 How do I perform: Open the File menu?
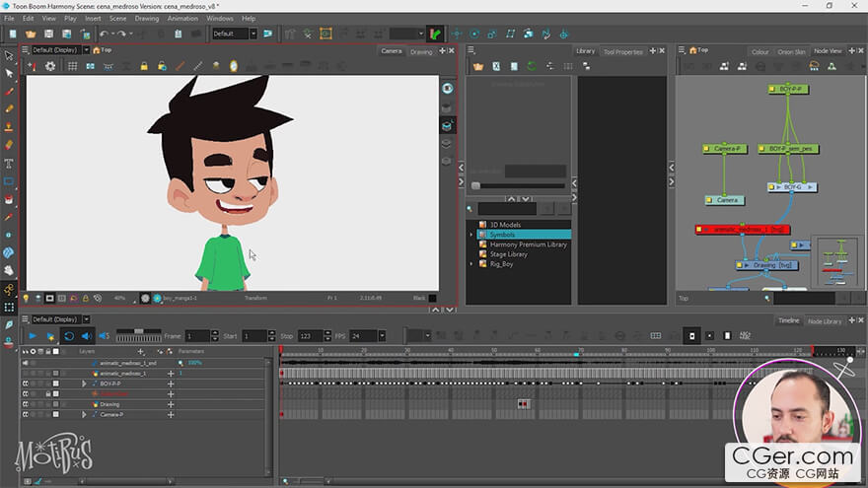pos(10,19)
